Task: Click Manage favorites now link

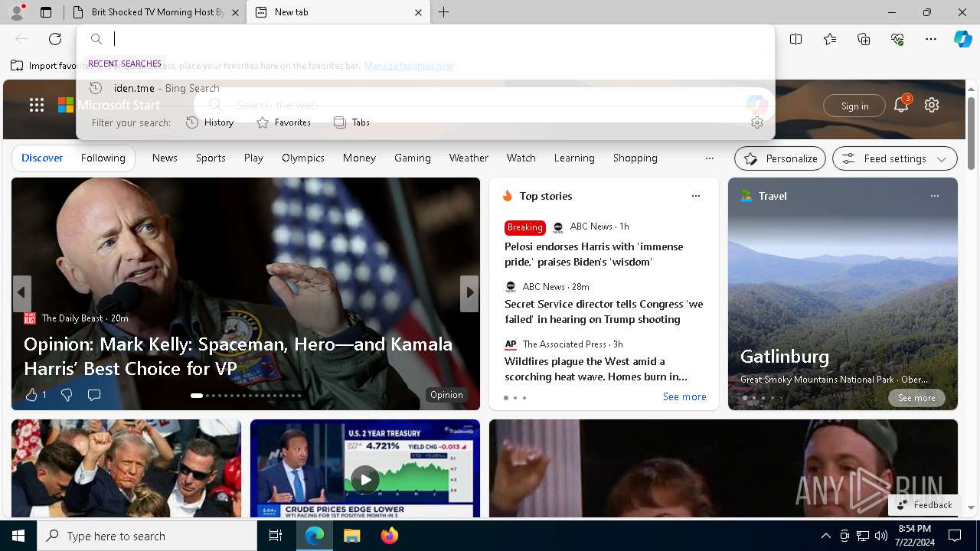Action: point(409,66)
